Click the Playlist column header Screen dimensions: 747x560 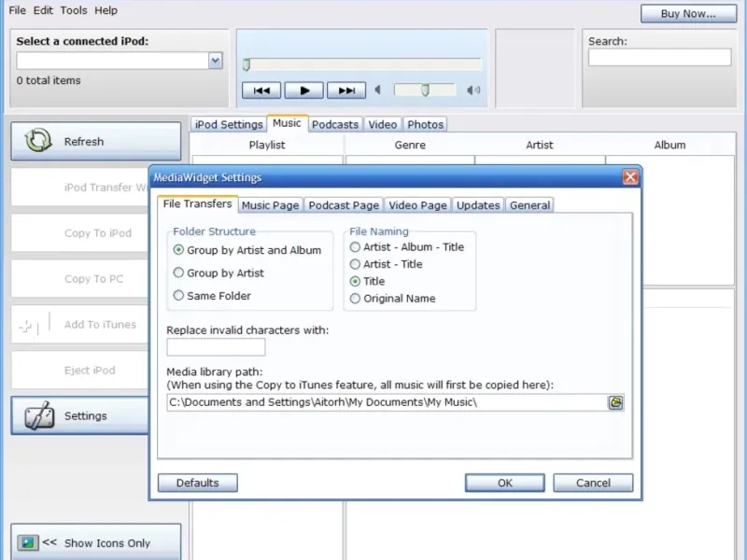click(267, 145)
